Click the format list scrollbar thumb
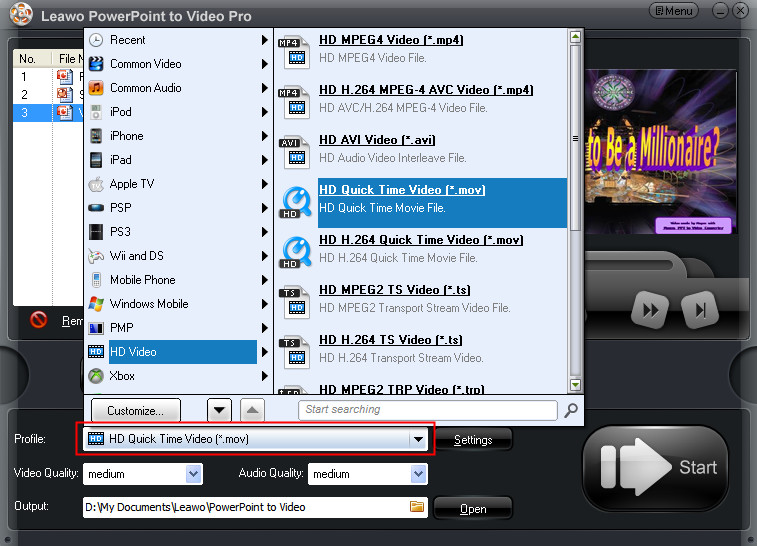757x546 pixels. click(x=575, y=138)
